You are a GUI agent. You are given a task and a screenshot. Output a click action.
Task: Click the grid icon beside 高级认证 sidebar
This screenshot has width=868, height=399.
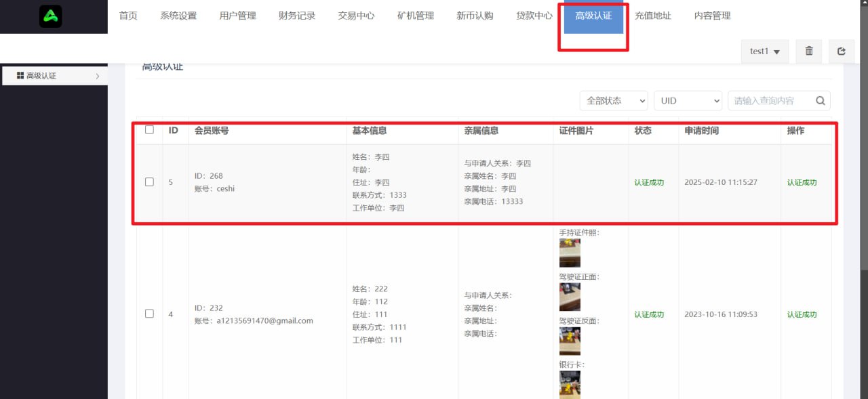pos(20,76)
